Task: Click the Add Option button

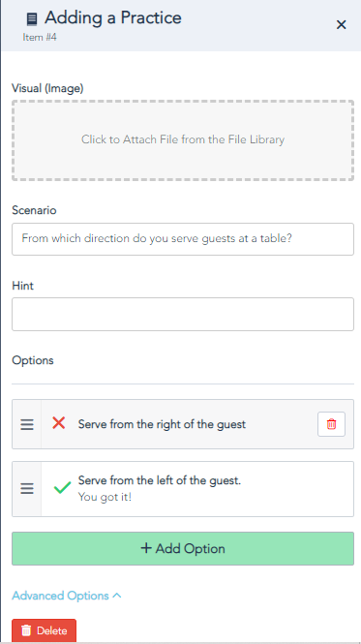Action: 183,549
